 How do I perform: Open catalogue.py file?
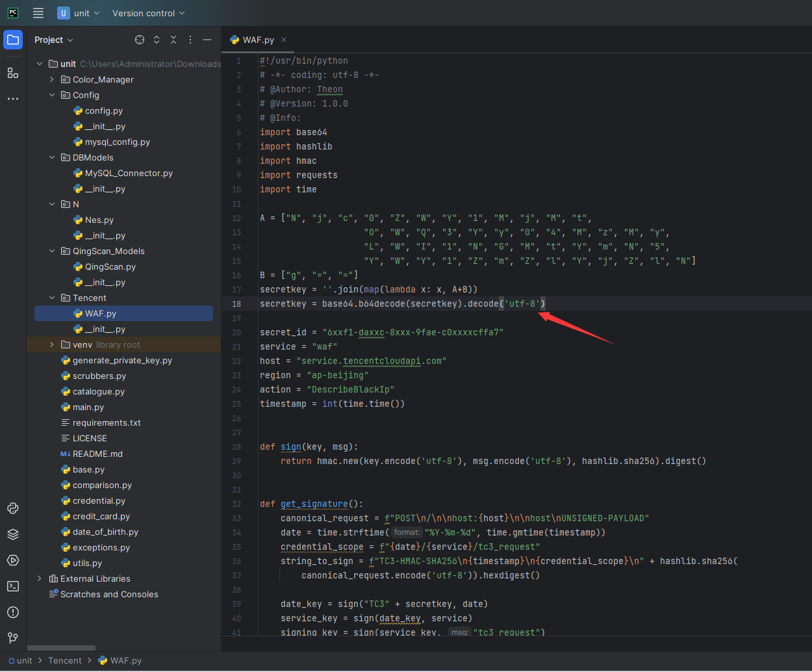[x=93, y=391]
